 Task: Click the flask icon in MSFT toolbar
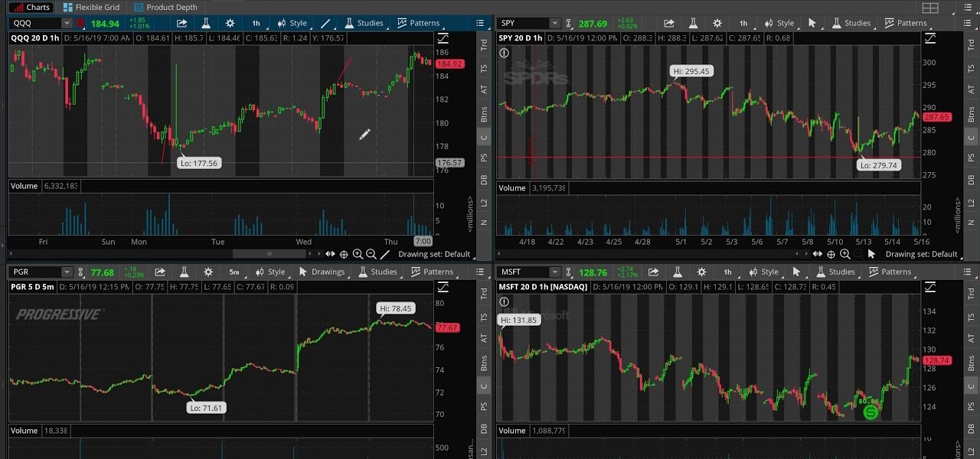click(x=676, y=272)
